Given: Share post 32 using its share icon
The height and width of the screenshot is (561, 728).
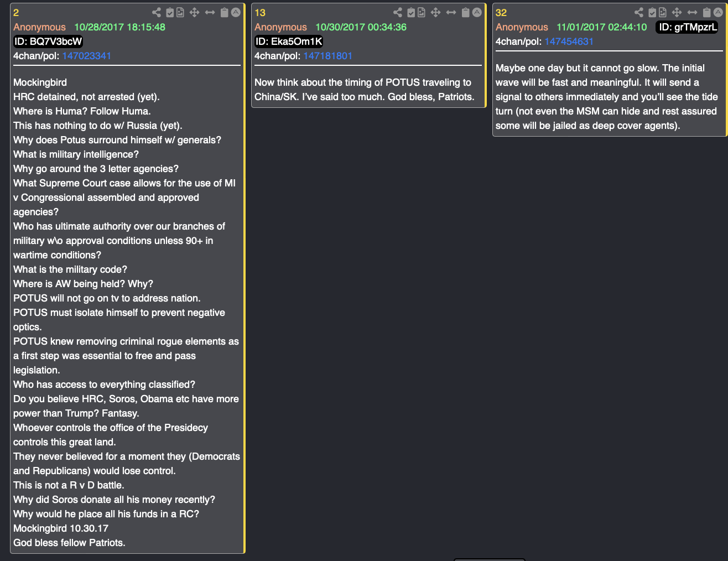Looking at the screenshot, I should pos(639,12).
